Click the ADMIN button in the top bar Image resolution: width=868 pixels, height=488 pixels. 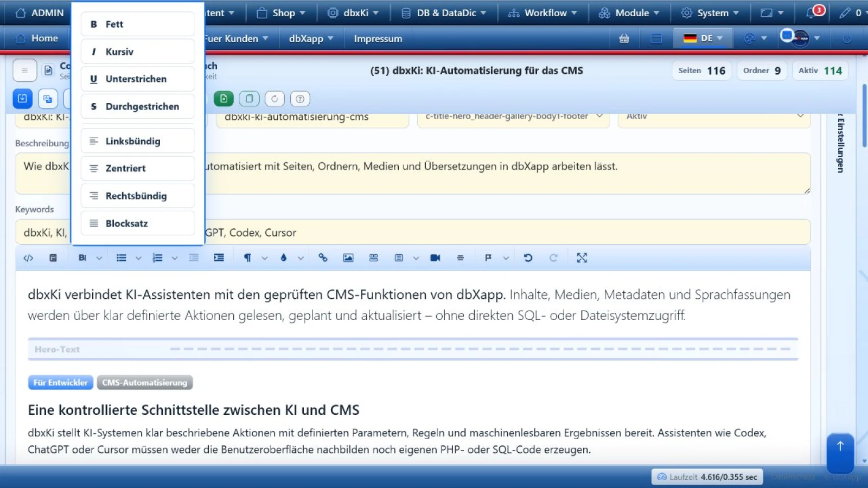(x=40, y=13)
